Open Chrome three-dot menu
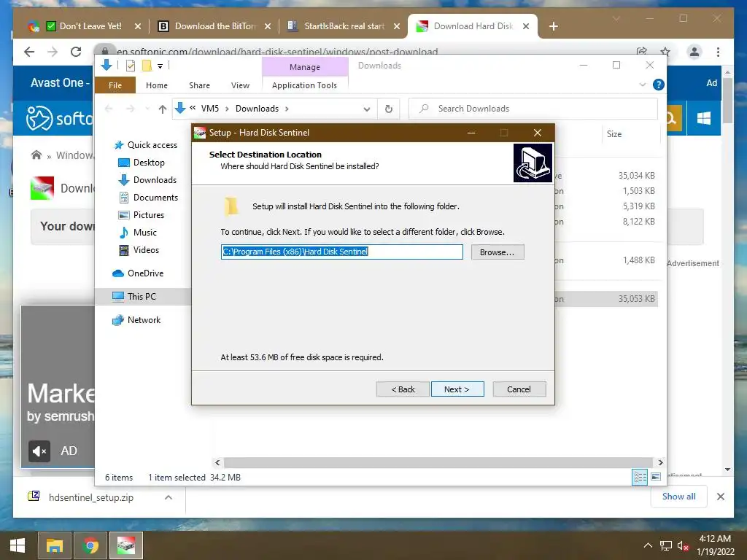The height and width of the screenshot is (560, 747). pos(718,52)
